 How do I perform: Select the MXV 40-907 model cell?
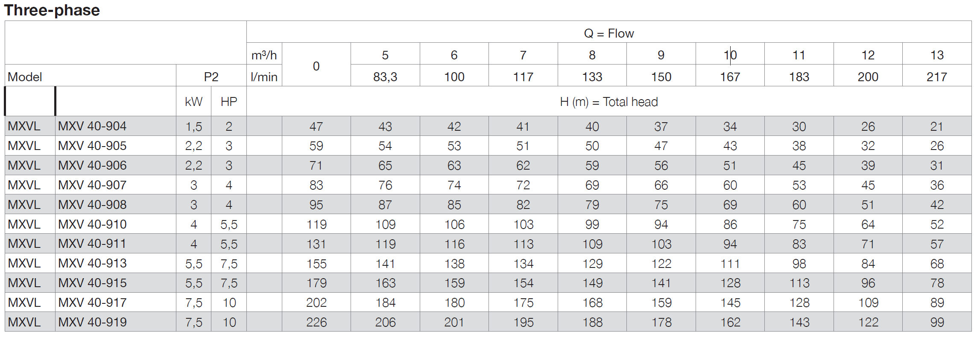point(92,185)
